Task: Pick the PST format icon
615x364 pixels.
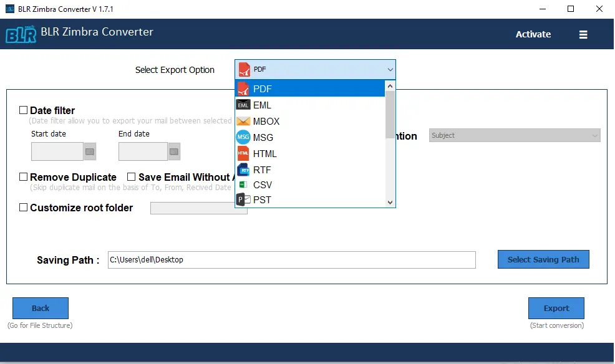Action: [243, 199]
